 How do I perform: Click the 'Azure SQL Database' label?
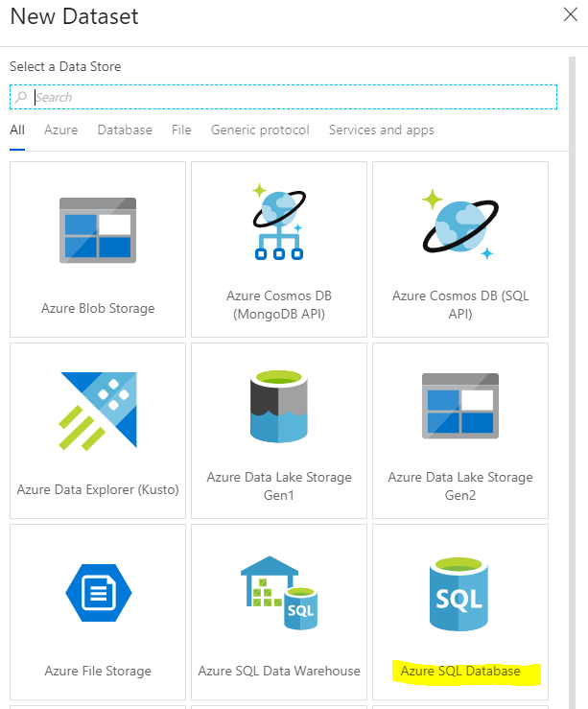coord(460,671)
